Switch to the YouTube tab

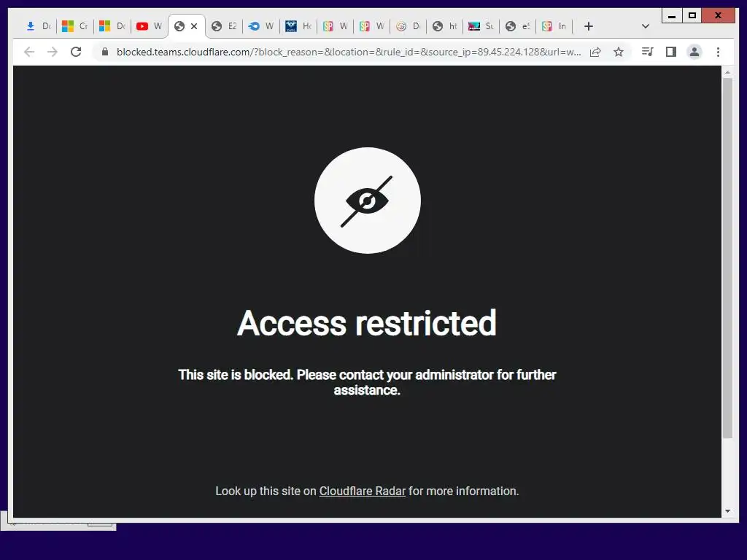pyautogui.click(x=150, y=26)
